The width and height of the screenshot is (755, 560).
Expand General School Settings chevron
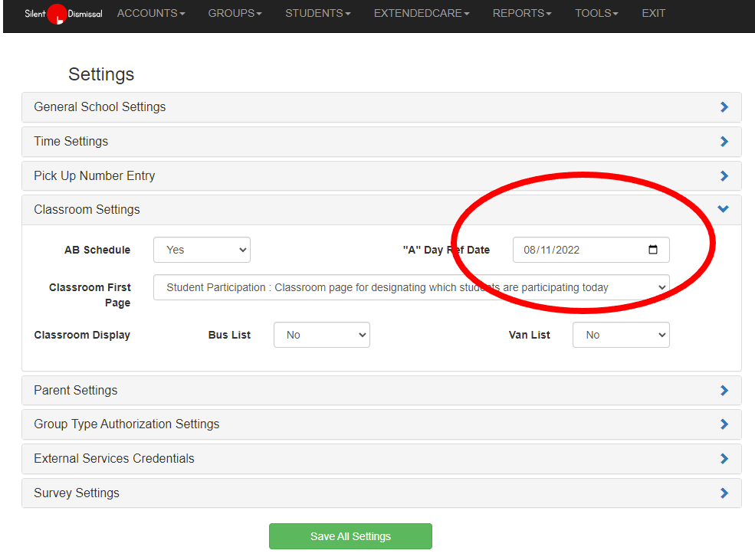(724, 107)
